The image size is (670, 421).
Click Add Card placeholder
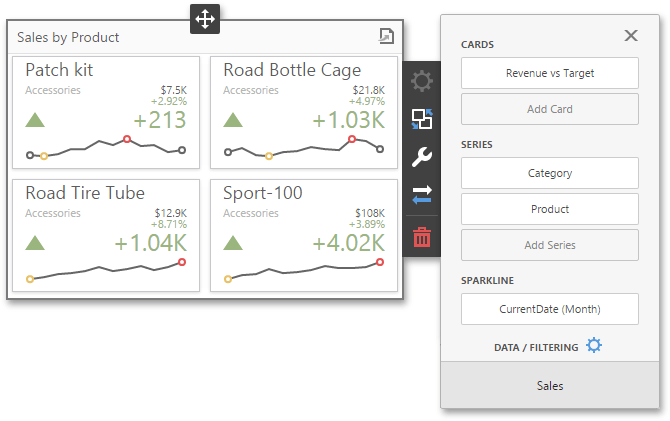[550, 109]
